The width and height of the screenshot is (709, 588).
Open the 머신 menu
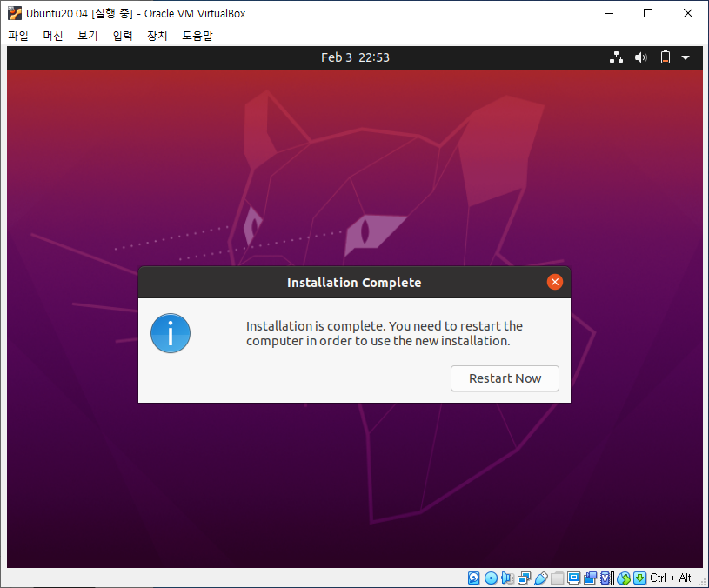[x=53, y=36]
